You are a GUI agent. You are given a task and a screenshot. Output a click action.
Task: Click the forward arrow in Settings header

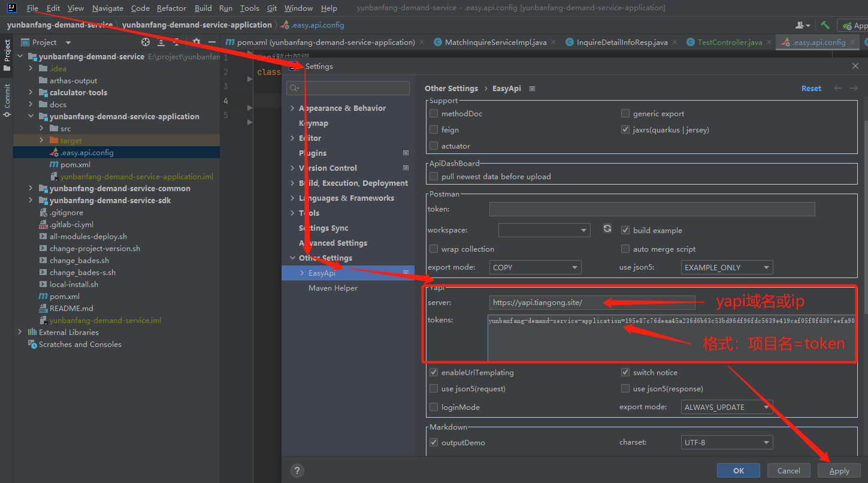[x=854, y=88]
